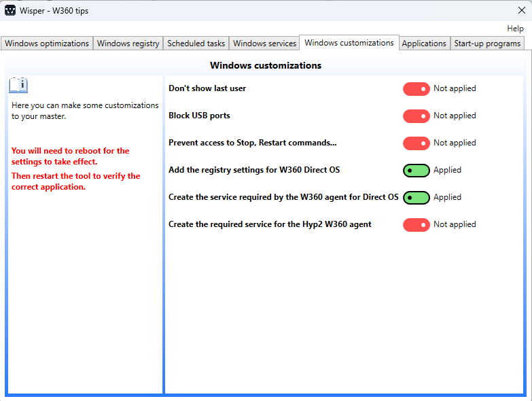Toggle W360 agent Direct OS service switch
The image size is (532, 401).
[416, 198]
